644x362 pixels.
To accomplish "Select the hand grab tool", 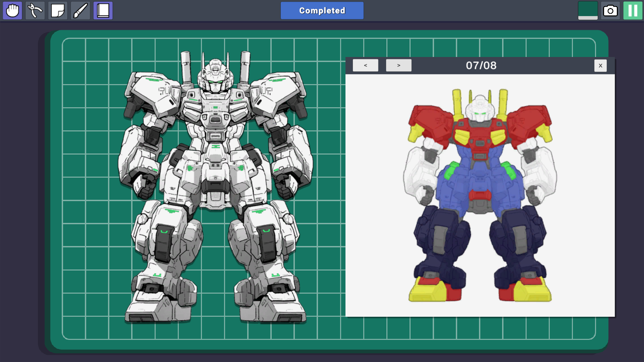I will click(x=12, y=10).
